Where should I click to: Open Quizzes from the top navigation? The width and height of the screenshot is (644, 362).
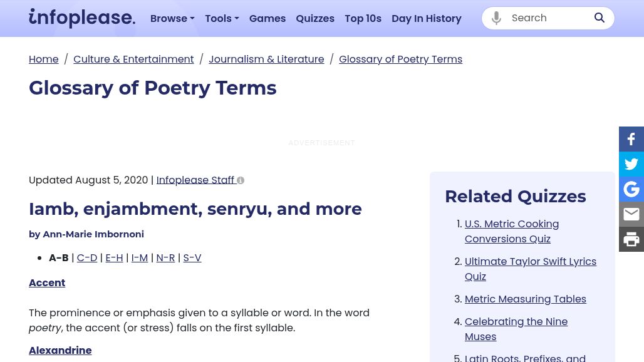coord(315,18)
